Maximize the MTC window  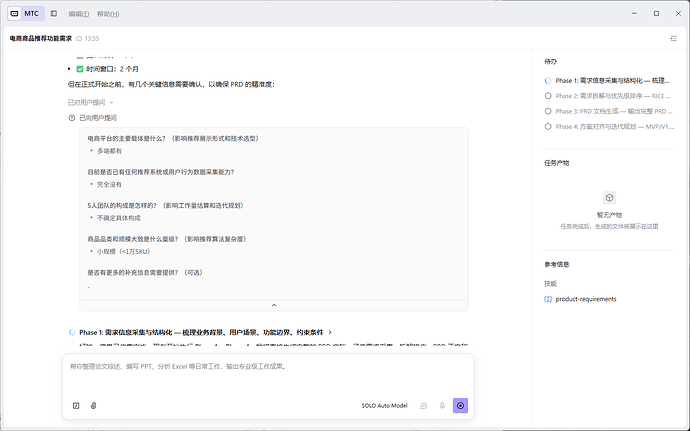tap(656, 14)
